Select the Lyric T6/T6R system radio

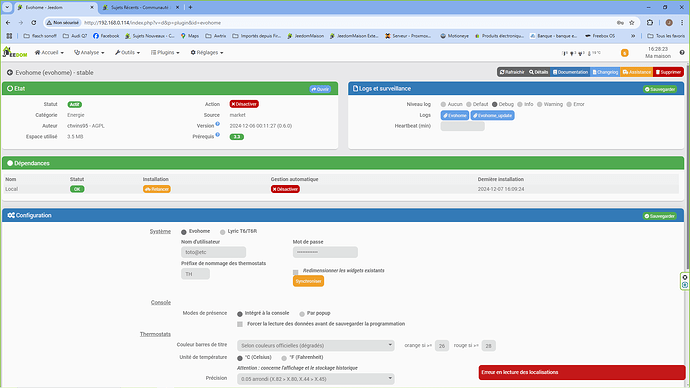pos(223,232)
